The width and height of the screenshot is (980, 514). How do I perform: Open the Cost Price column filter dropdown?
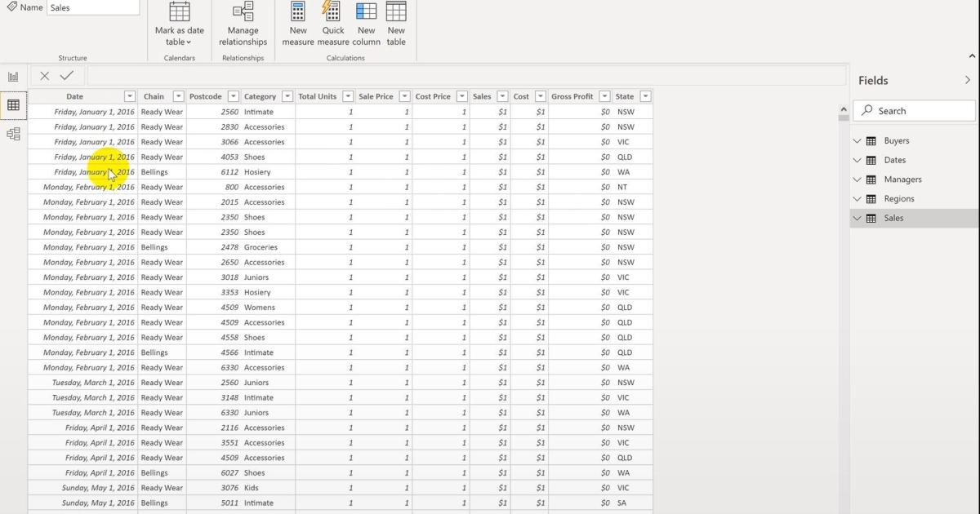coord(462,96)
